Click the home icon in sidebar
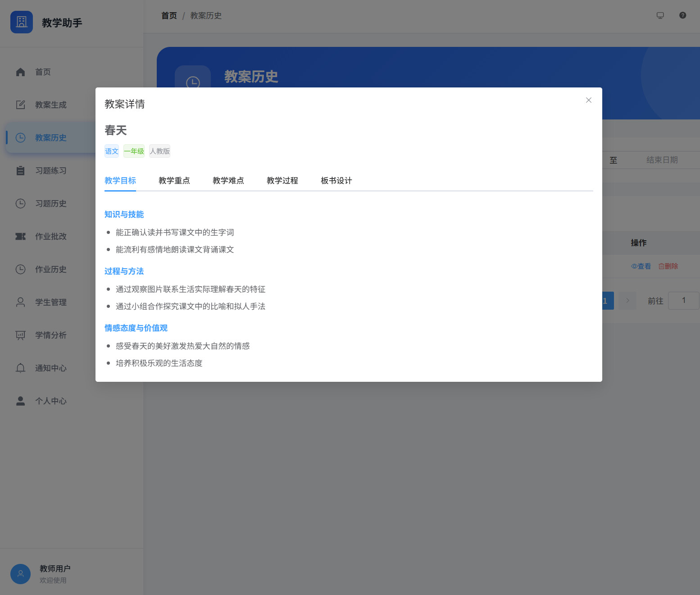 [20, 72]
